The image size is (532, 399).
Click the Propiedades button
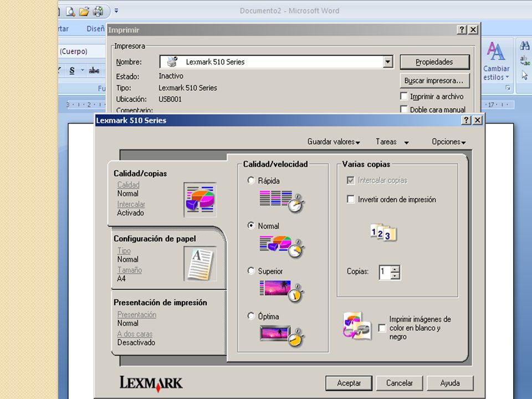(434, 62)
